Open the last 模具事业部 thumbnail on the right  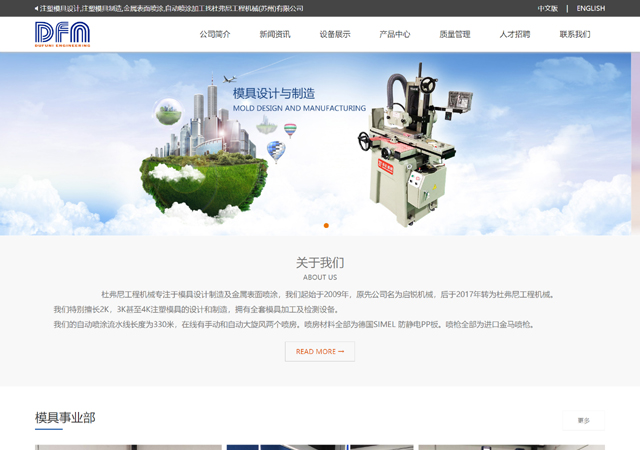511,447
